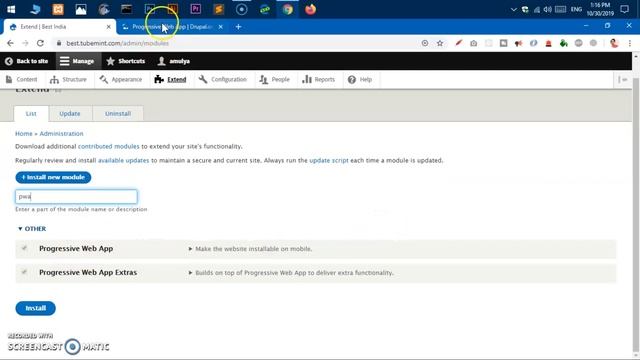Open Sublime Text from the taskbar
Image resolution: width=640 pixels, height=360 pixels.
(x=218, y=9)
